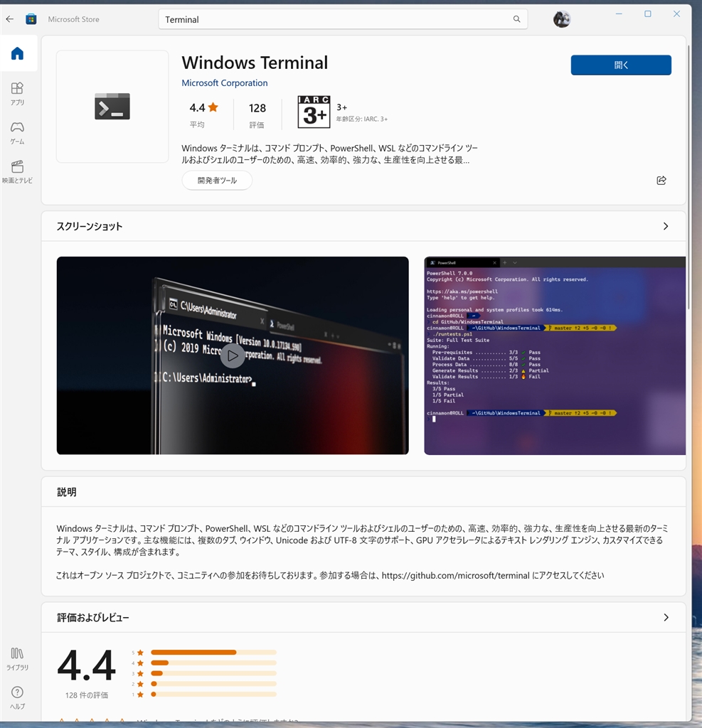Click the Microsoft Store logo icon
This screenshot has width=702, height=728.
(31, 19)
